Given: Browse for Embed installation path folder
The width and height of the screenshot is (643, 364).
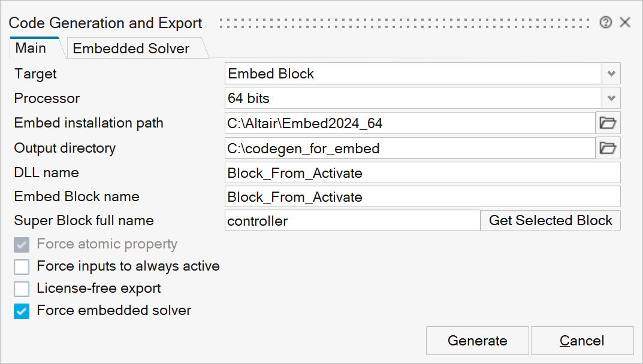Looking at the screenshot, I should pyautogui.click(x=608, y=123).
